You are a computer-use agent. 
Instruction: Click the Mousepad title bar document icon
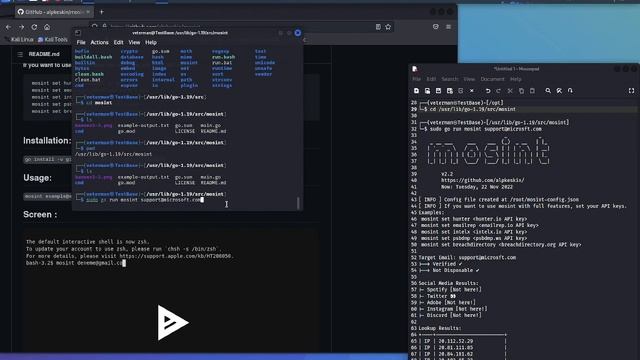click(415, 69)
